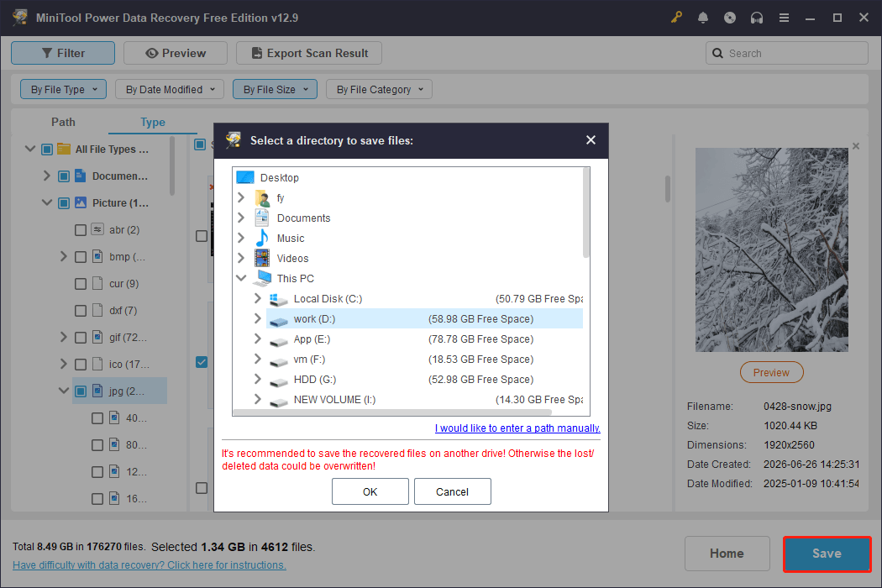Click the Home button
882x588 pixels.
[727, 554]
